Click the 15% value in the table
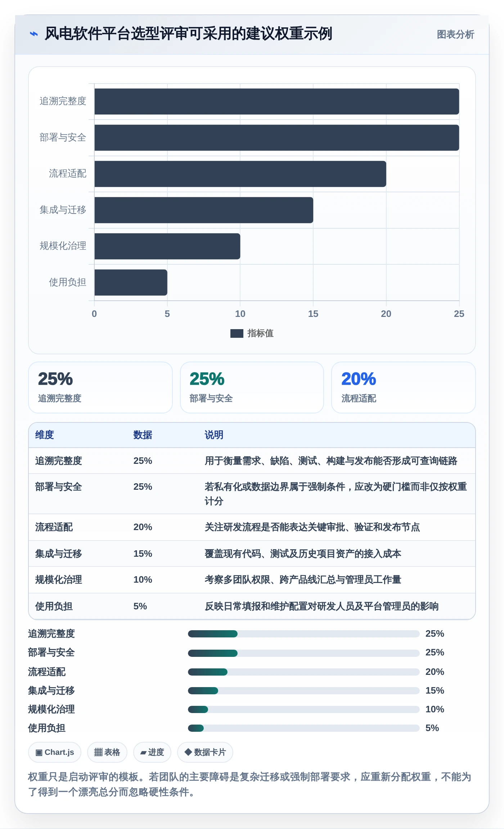Image resolution: width=504 pixels, height=829 pixels. tap(143, 554)
